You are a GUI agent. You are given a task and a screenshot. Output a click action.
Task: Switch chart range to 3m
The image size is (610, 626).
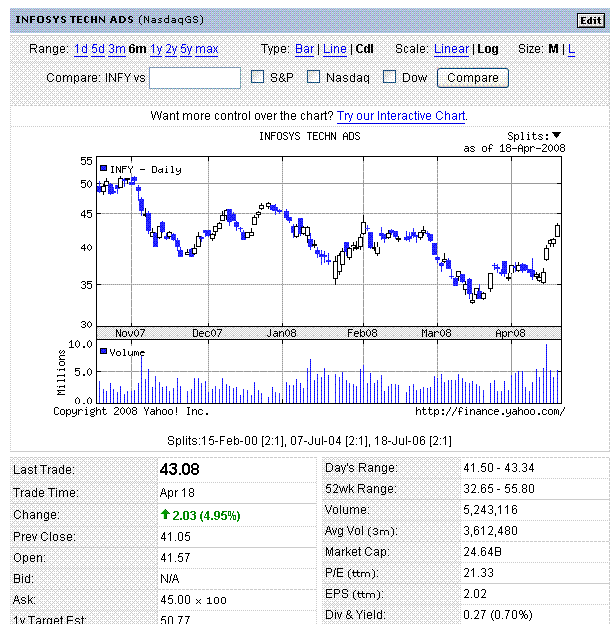117,49
